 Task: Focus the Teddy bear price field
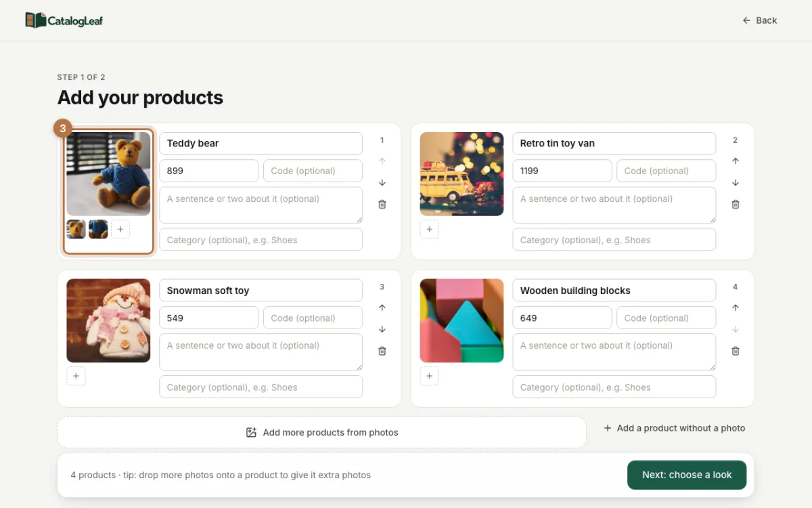209,171
